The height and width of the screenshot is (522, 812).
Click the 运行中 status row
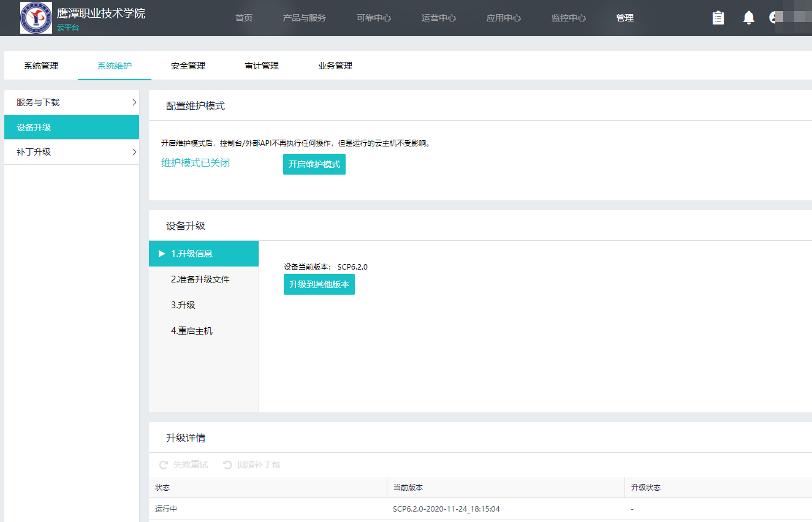tap(165, 509)
